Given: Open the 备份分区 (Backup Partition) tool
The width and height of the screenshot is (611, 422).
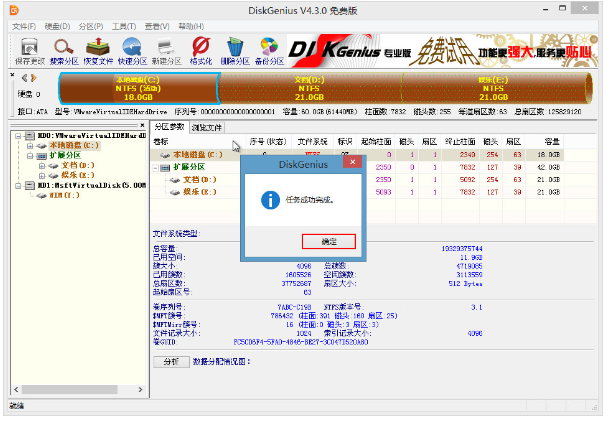Looking at the screenshot, I should click(269, 48).
